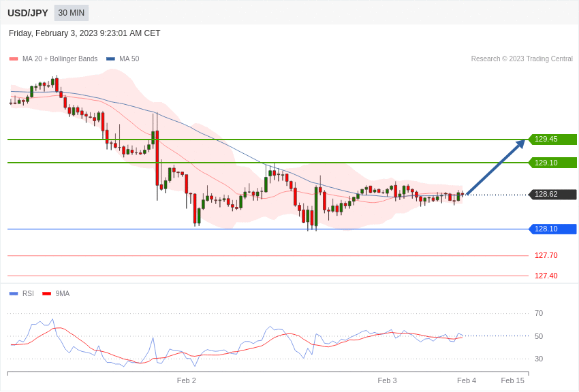Screen dimensions: 579x392
Task: Click the Feb 3 date axis label
Action: pos(387,380)
